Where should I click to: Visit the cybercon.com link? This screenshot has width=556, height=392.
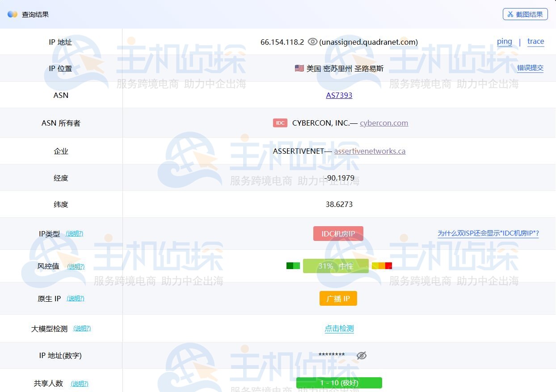pos(383,123)
